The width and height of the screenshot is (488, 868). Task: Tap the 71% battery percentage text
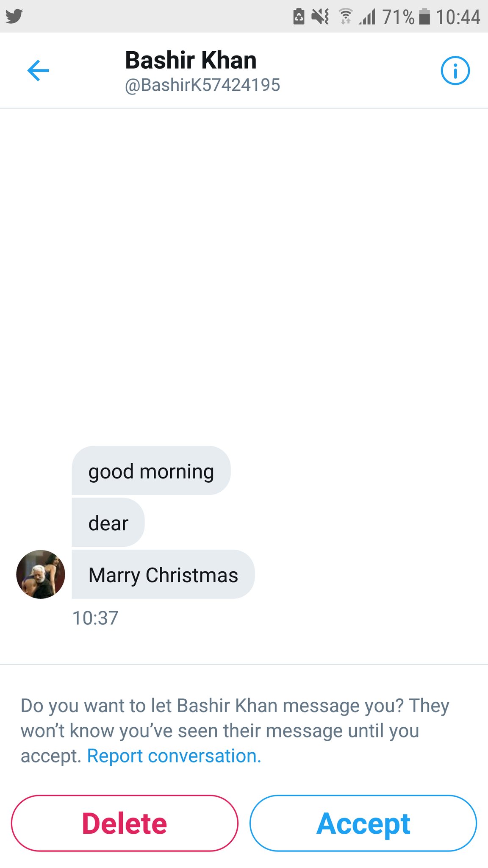tap(398, 17)
